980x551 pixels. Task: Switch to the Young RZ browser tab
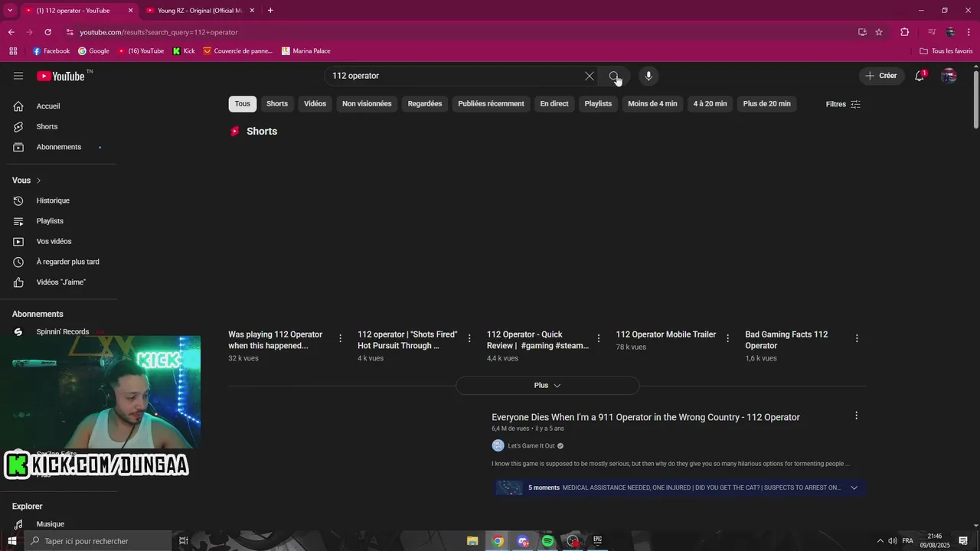199,11
